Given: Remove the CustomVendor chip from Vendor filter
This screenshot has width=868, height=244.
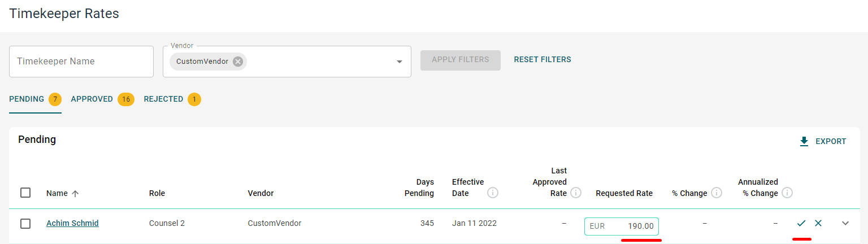Looking at the screenshot, I should (238, 62).
